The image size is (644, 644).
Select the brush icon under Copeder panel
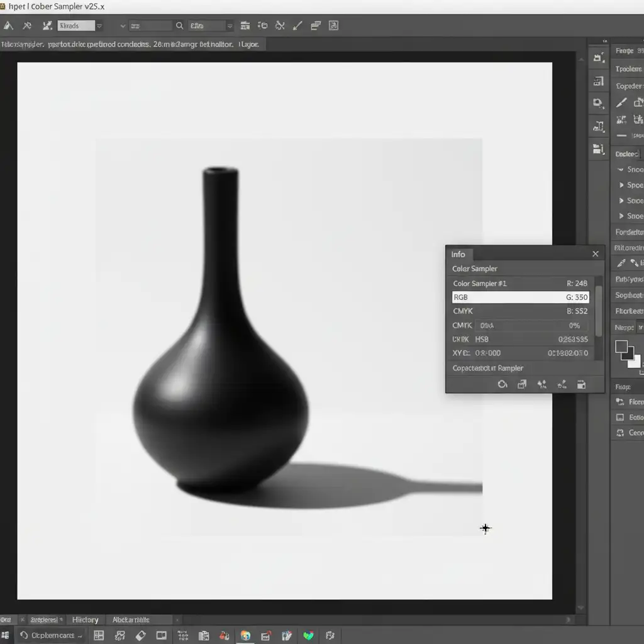(621, 103)
